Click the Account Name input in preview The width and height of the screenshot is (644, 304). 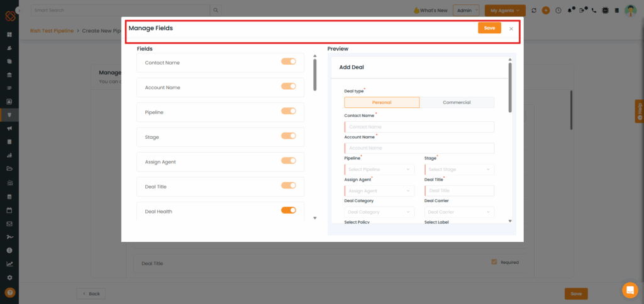pyautogui.click(x=419, y=148)
